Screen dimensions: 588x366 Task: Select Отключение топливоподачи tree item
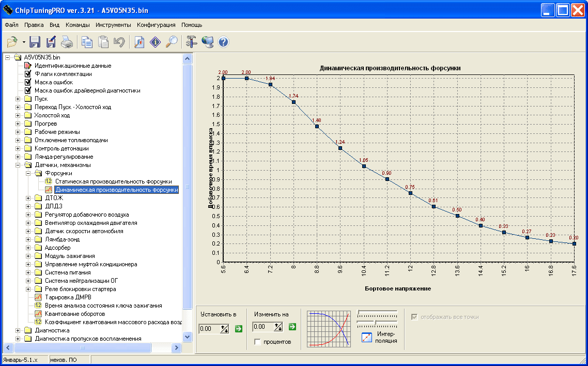(x=71, y=140)
